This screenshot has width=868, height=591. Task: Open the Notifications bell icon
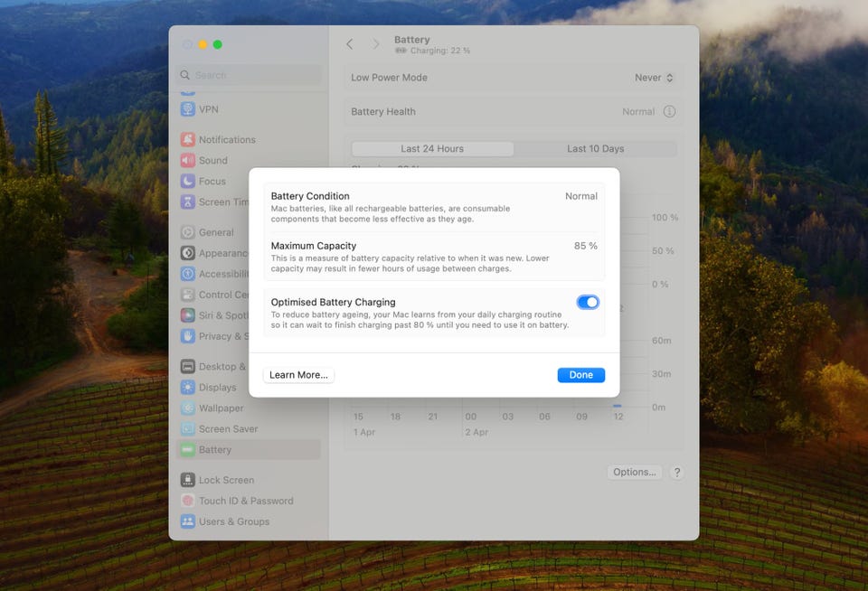point(188,139)
